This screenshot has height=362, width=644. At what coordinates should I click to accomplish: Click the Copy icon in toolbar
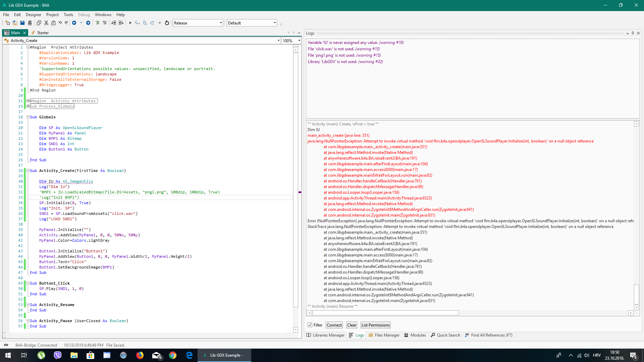(39, 23)
